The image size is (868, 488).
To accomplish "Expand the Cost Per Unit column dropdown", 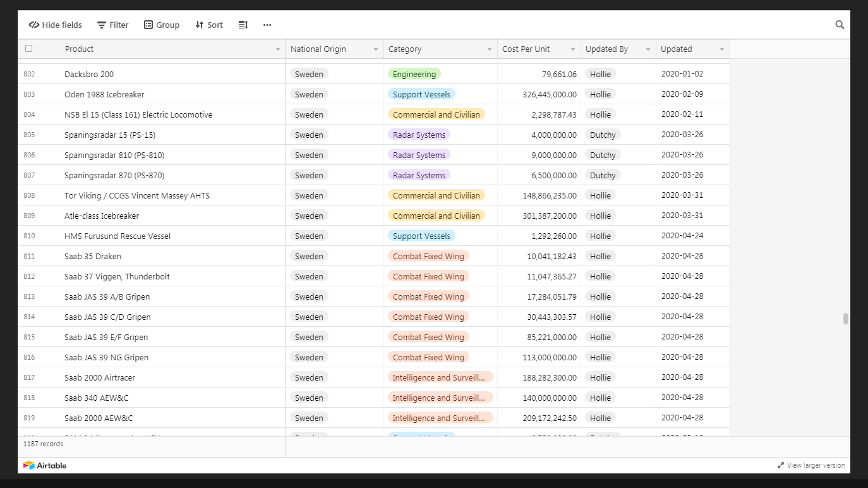I will click(x=573, y=49).
